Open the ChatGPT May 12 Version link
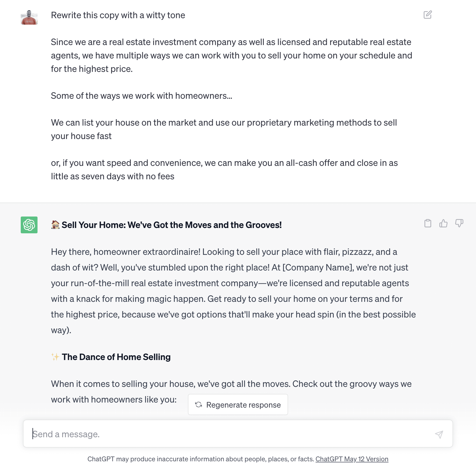The image size is (476, 475). point(352,459)
